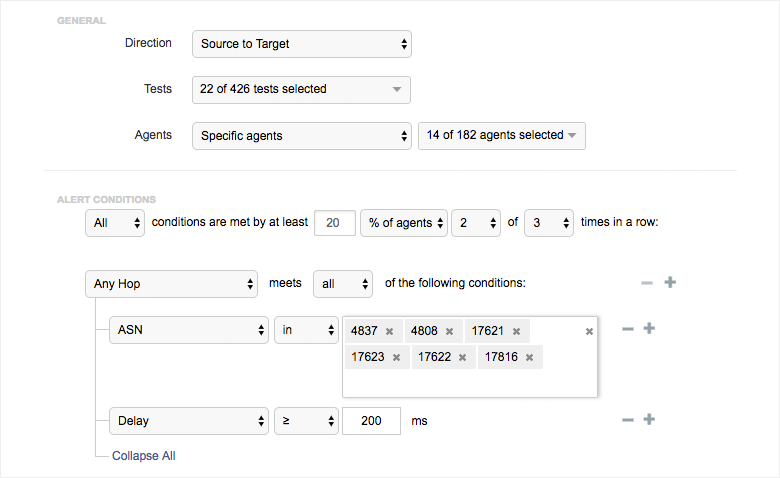Remove the ASN condition row
The height and width of the screenshot is (478, 780).
627,329
